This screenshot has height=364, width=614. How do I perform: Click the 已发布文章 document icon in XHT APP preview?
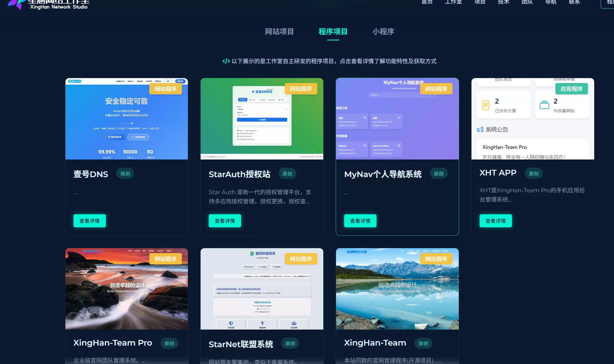click(x=486, y=105)
